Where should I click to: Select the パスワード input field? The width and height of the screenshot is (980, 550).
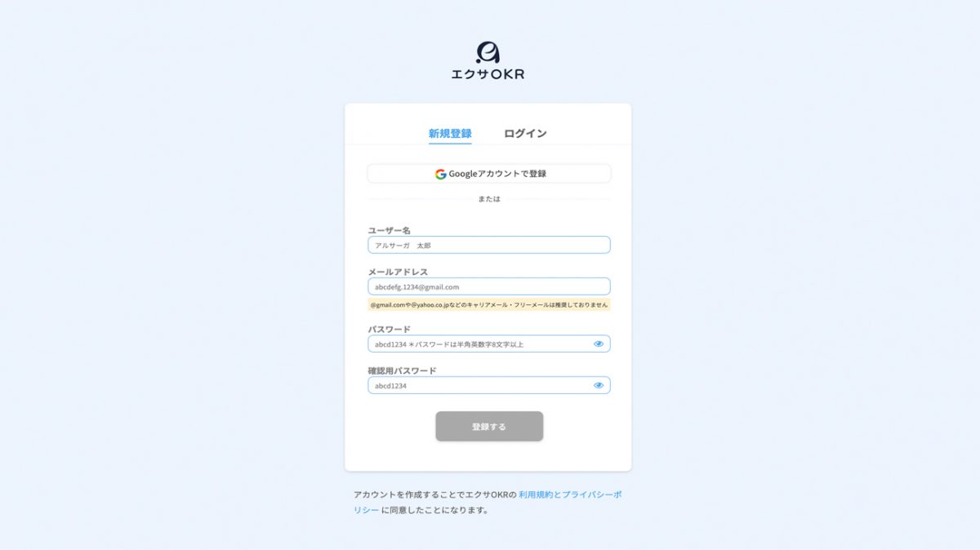tap(489, 344)
